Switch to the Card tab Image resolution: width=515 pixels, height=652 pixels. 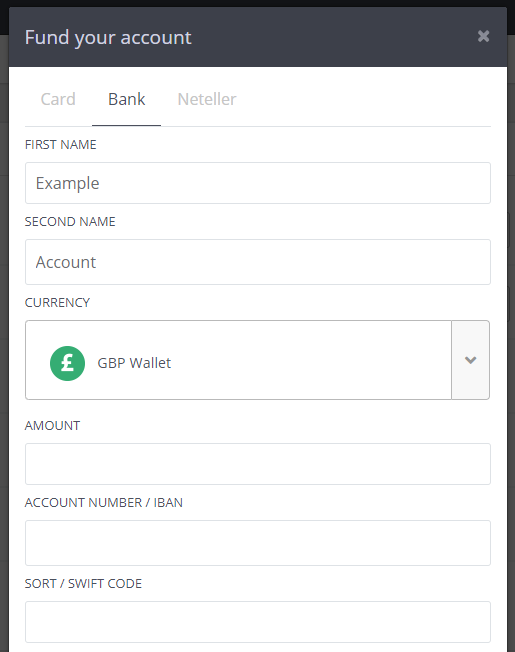point(58,99)
